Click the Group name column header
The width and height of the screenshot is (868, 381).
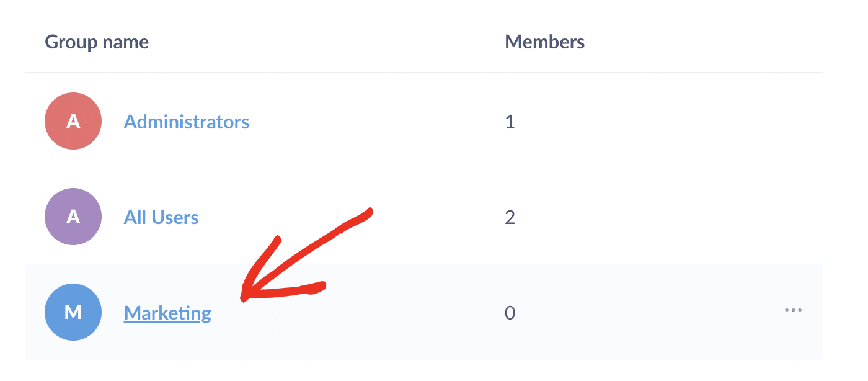[97, 42]
